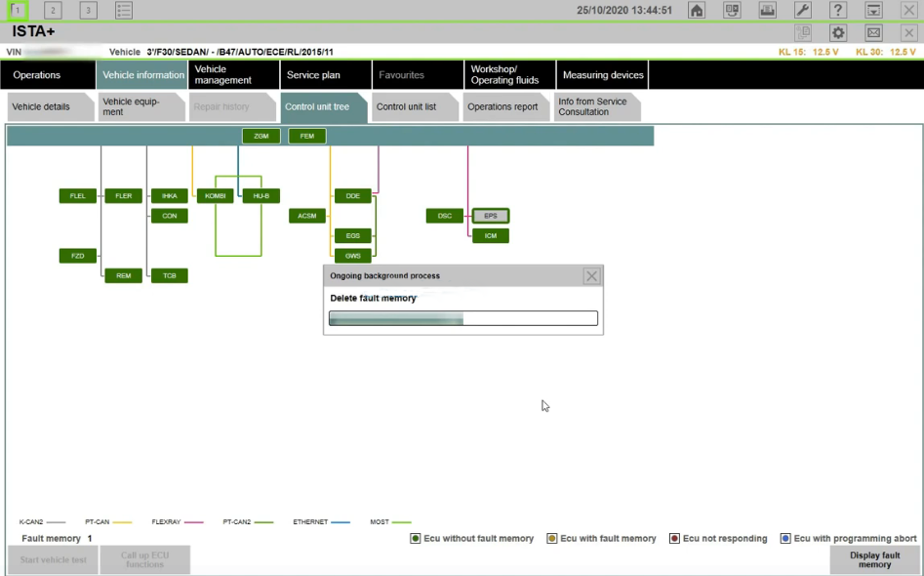
Task: Open the Operations report tab
Action: [x=505, y=106]
